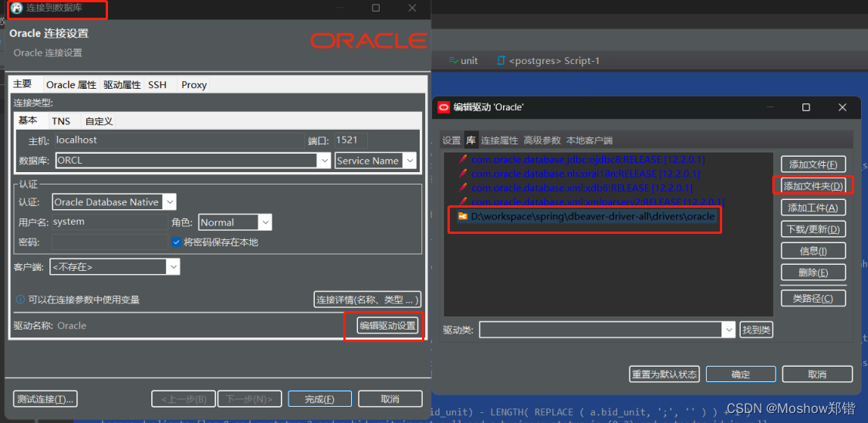868x423 pixels.
Task: Open the client <不存在> dropdown
Action: [x=174, y=267]
